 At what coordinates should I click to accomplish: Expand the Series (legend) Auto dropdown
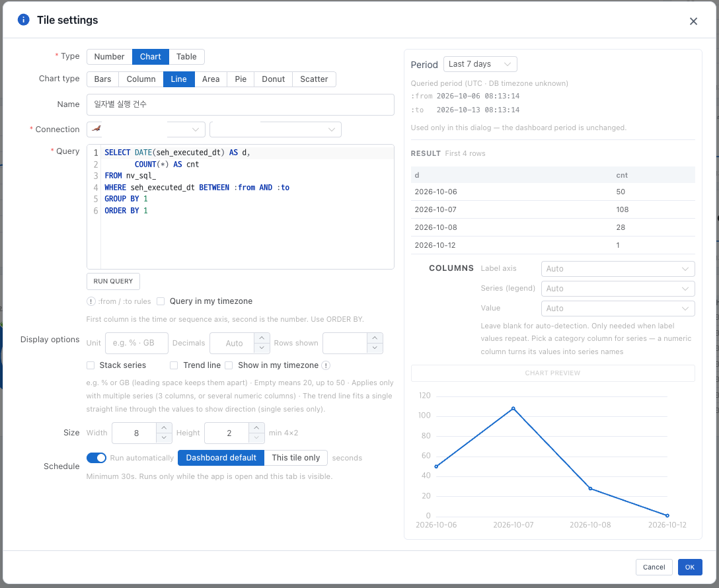(x=618, y=289)
